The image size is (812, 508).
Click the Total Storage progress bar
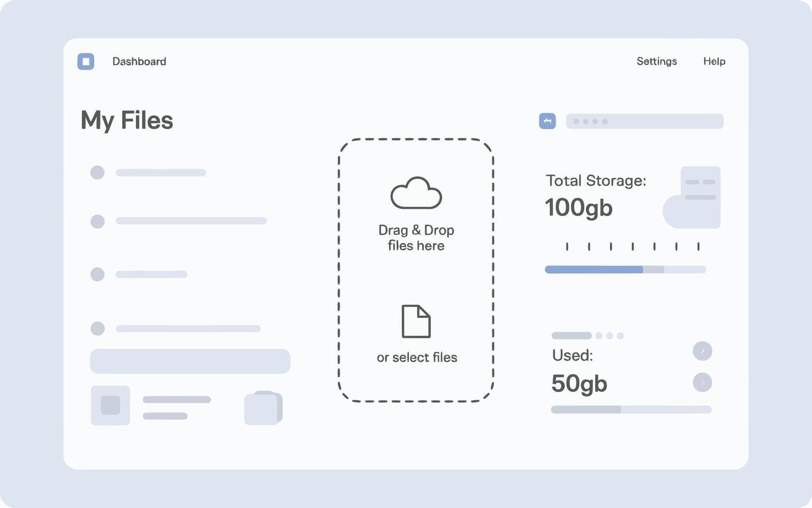(625, 270)
